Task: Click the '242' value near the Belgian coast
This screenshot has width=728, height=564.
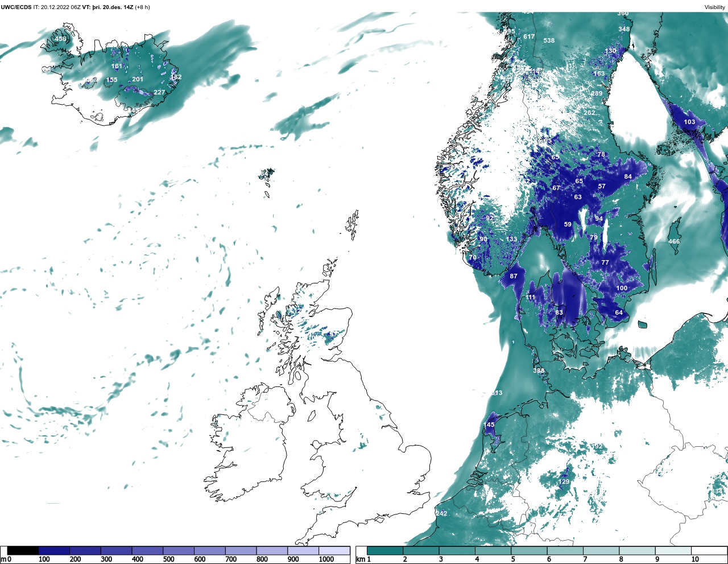Action: [x=441, y=513]
